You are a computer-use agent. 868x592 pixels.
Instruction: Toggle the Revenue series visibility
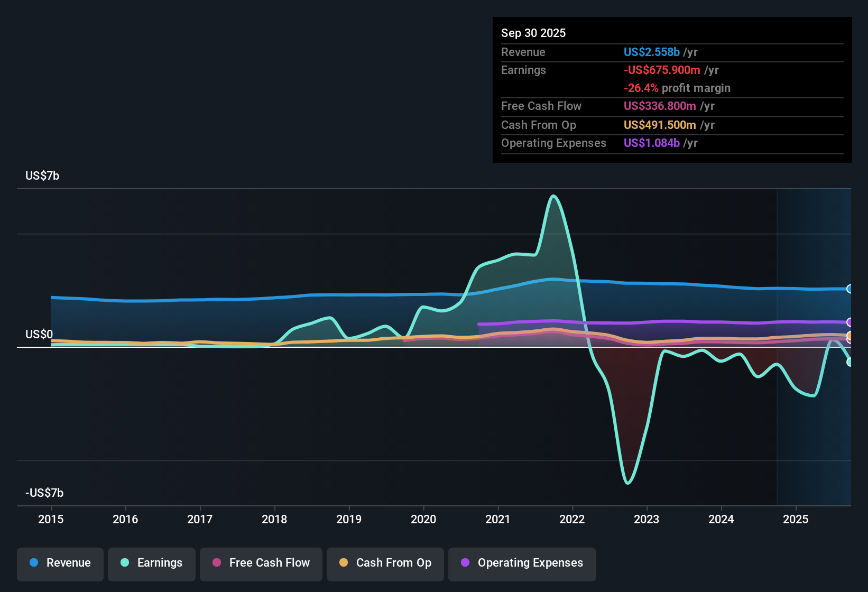(60, 563)
